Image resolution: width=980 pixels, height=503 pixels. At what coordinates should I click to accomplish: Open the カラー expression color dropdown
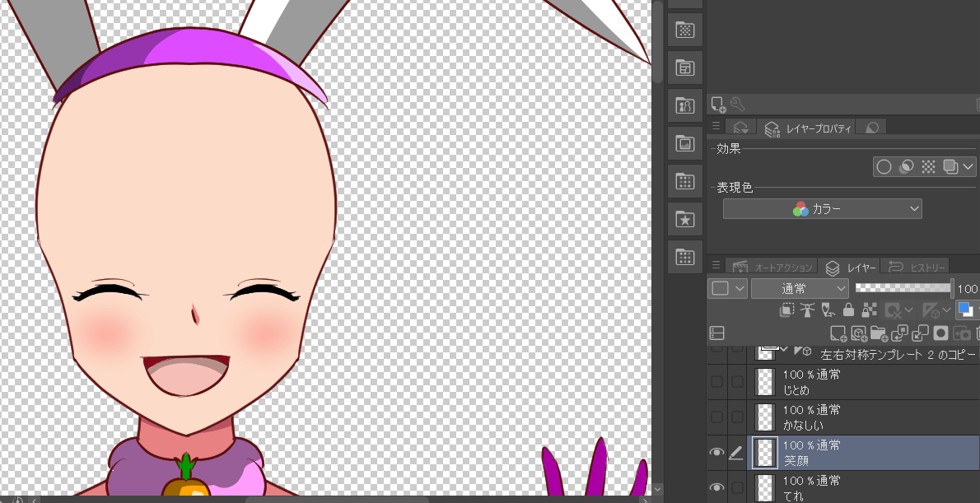(821, 208)
